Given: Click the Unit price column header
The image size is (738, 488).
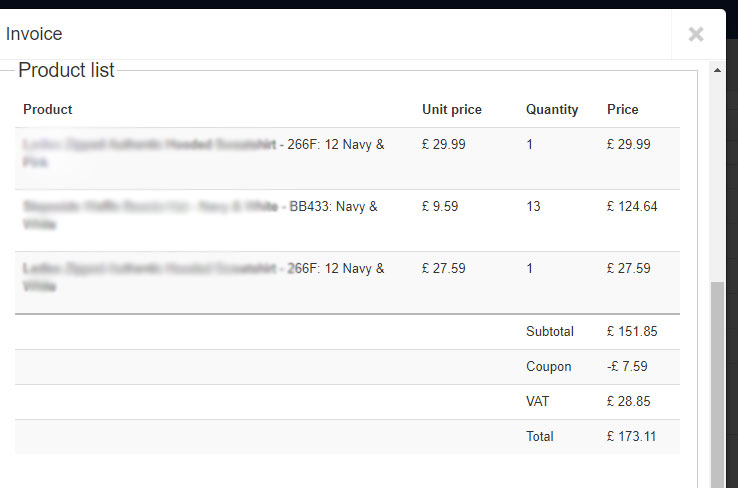Looking at the screenshot, I should click(x=452, y=110).
